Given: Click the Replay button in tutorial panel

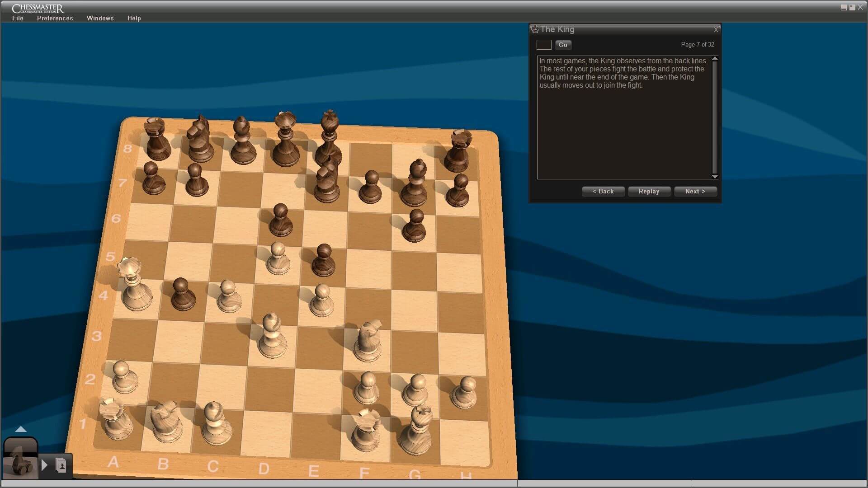Looking at the screenshot, I should (650, 191).
